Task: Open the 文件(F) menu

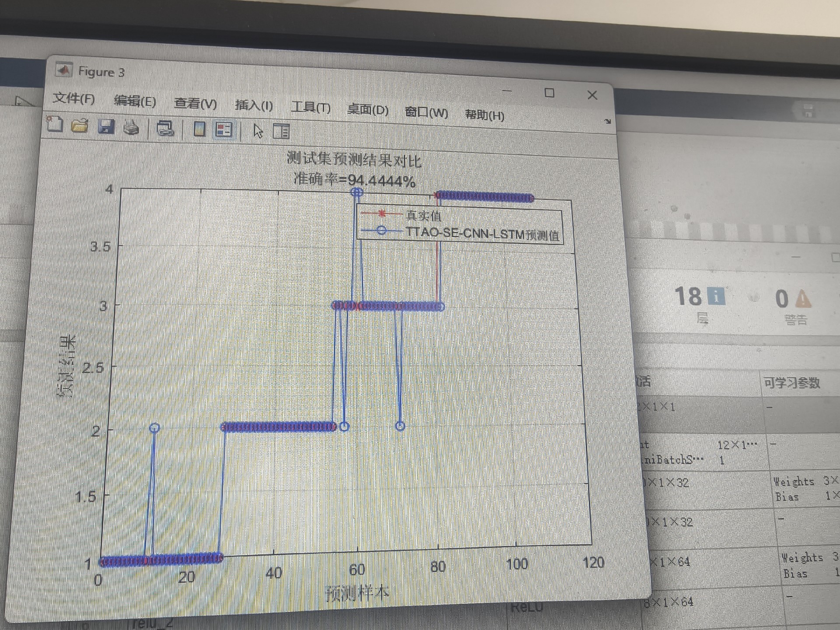Action: 73,98
